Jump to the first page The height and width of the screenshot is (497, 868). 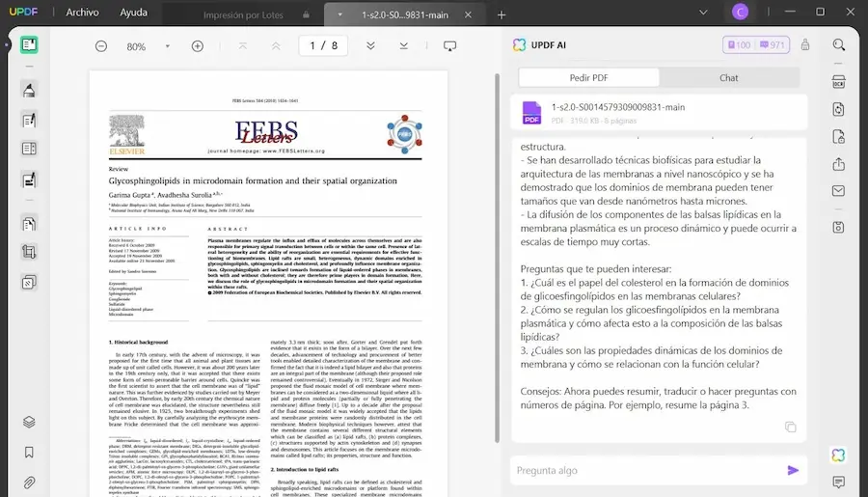242,46
